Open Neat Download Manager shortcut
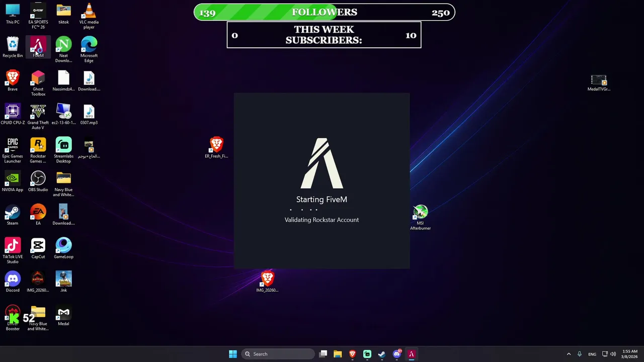 63,50
